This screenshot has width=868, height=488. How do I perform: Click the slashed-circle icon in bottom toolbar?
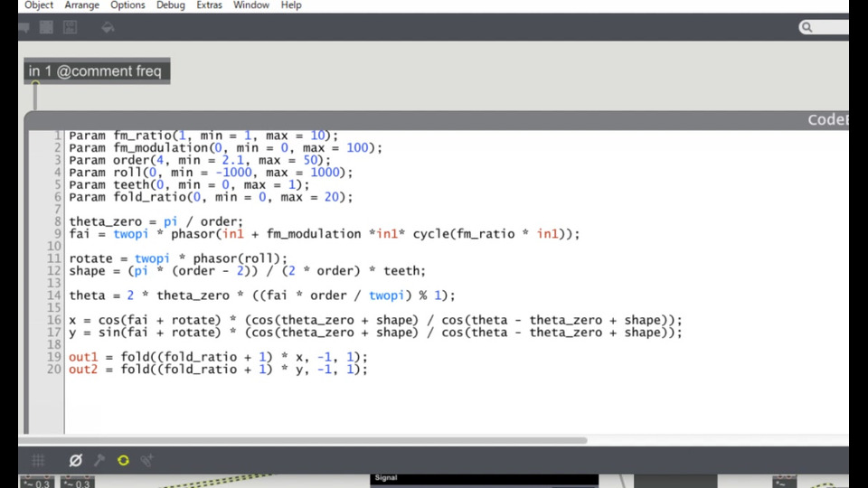coord(76,460)
